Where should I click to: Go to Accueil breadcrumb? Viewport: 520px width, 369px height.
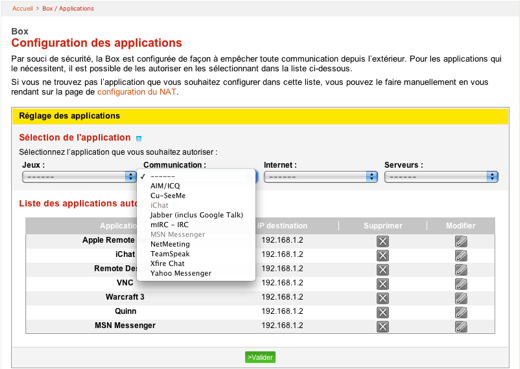click(x=22, y=8)
